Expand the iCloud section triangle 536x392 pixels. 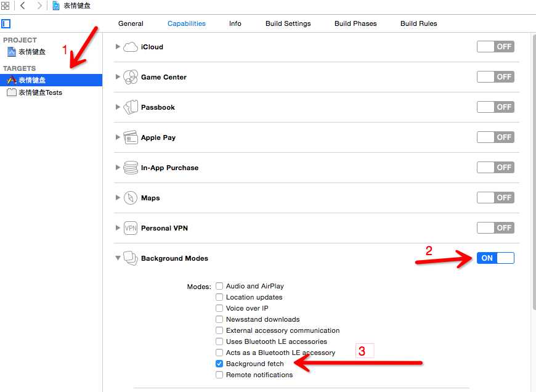(118, 46)
